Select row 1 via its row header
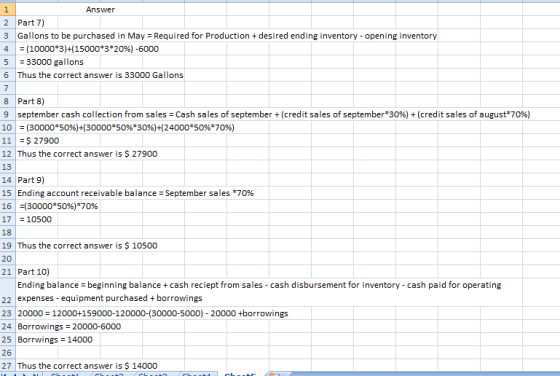560x376 pixels. point(7,10)
